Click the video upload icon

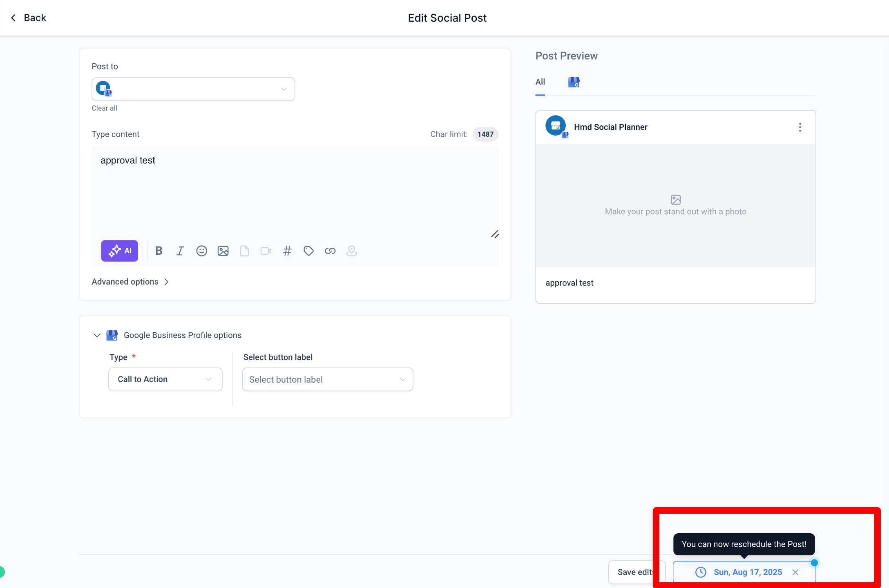point(266,251)
